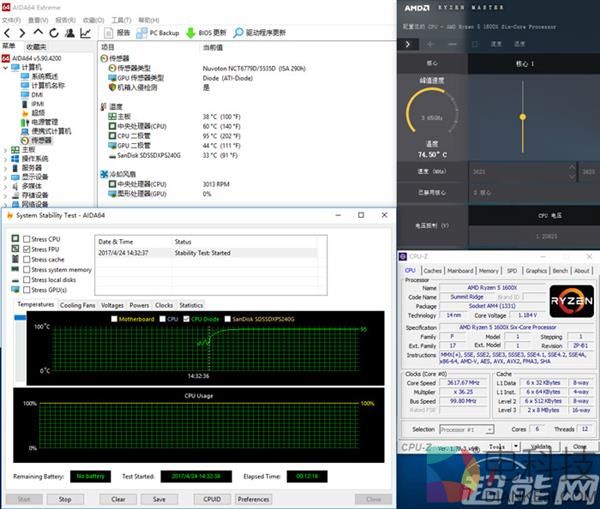This screenshot has height=509, width=600.
Task: Click the minus icon in Ryzen Master
Action: 452,44
